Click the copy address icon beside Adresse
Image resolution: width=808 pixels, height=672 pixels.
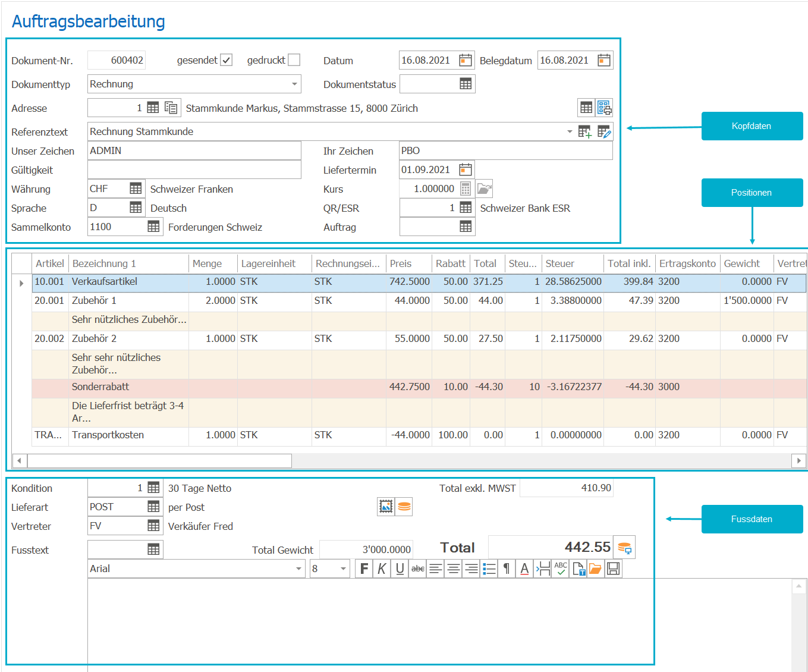pyautogui.click(x=171, y=108)
